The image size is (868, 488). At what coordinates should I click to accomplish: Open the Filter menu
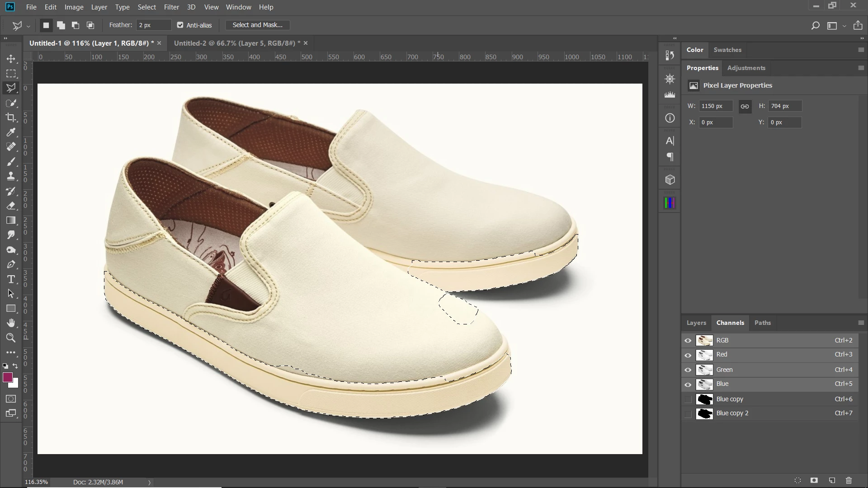[x=171, y=7]
